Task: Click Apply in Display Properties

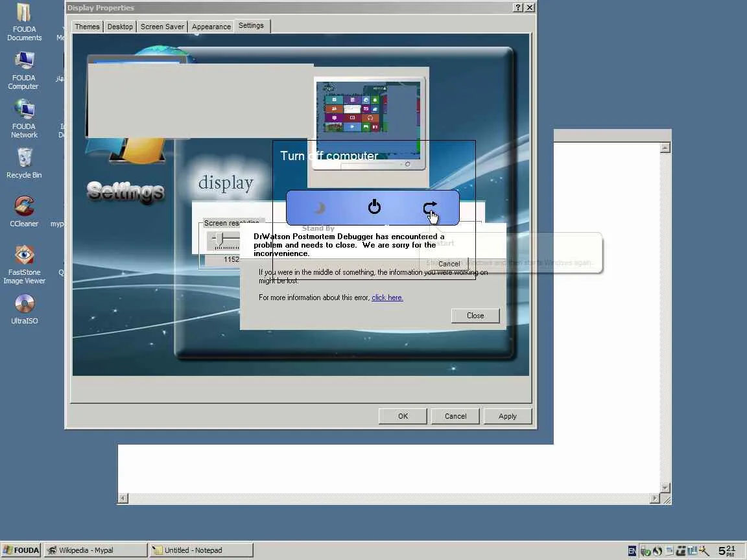Action: (x=507, y=416)
